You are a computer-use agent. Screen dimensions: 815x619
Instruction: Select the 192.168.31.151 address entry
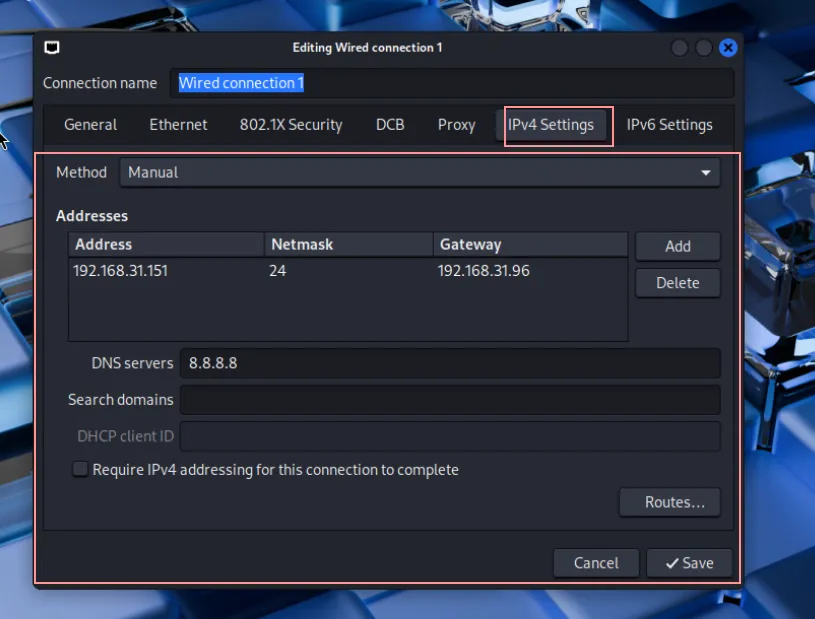(120, 270)
